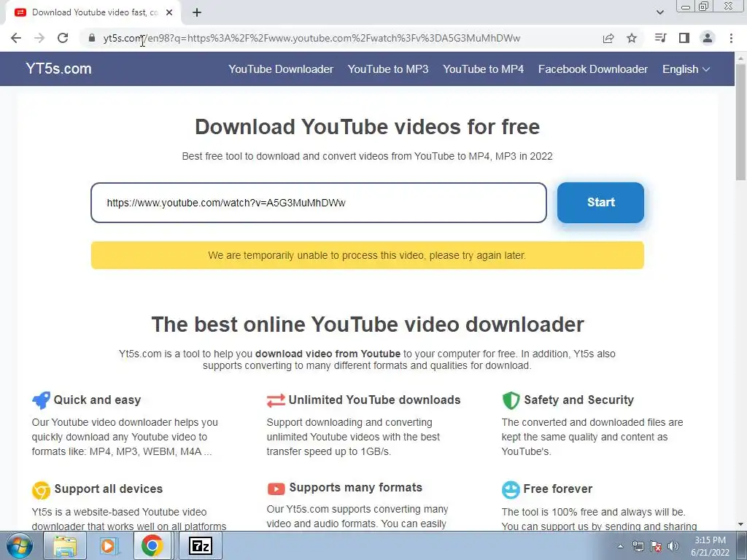Viewport: 747px width, 560px height.
Task: Open YouTube Downloader in the nav bar
Action: (x=281, y=69)
